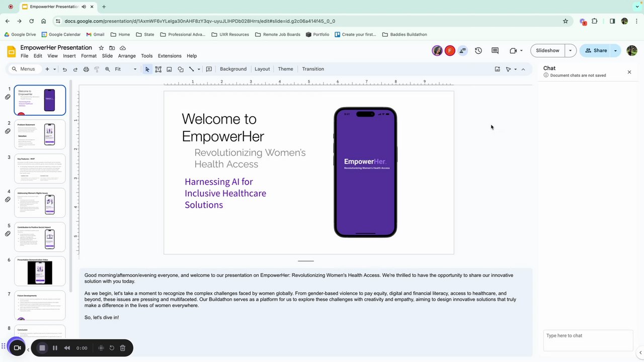The height and width of the screenshot is (362, 644).
Task: Open the Arrange menu
Action: pos(127,56)
